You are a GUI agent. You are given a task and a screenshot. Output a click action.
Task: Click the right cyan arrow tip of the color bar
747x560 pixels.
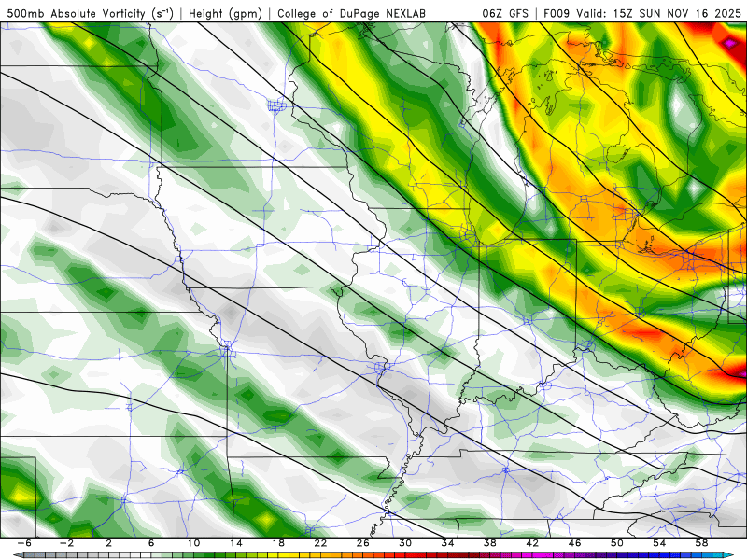(729, 555)
